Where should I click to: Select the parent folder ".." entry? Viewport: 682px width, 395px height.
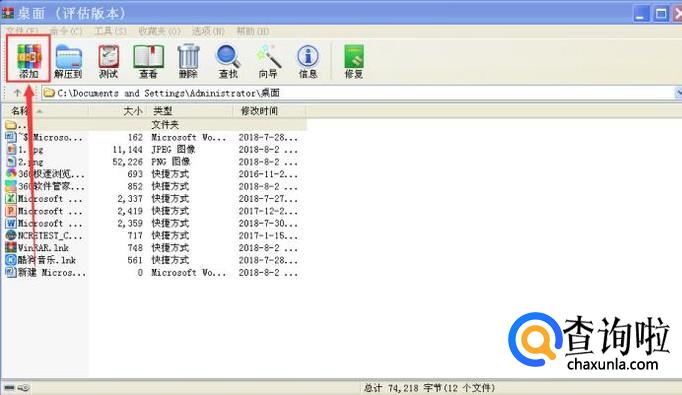pos(154,125)
